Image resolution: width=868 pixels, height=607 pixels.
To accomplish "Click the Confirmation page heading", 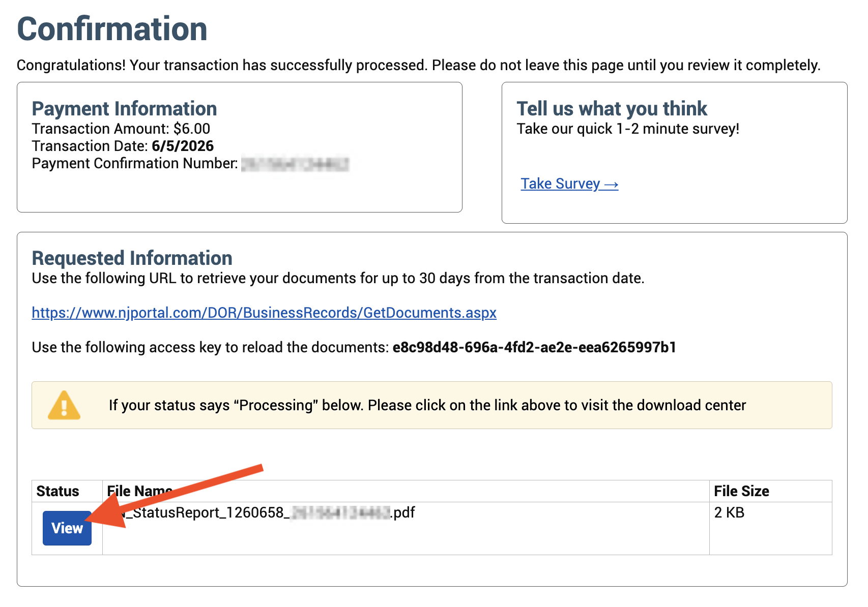I will (x=112, y=29).
